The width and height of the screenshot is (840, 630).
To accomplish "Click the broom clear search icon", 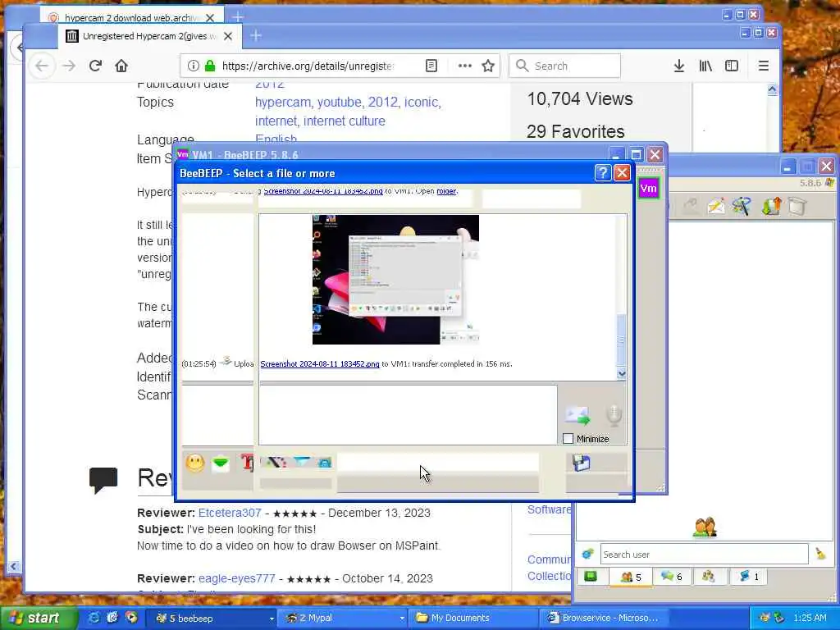I will [x=820, y=554].
